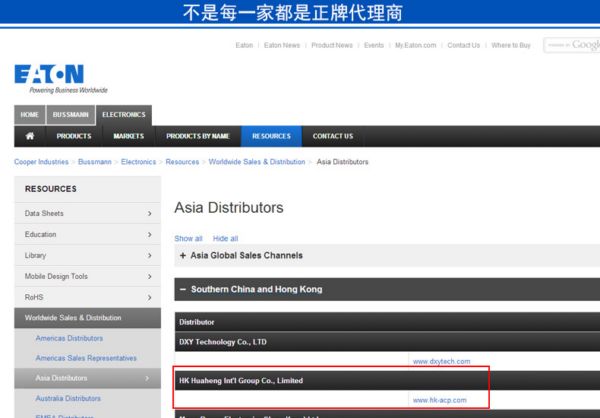Open Events link
This screenshot has height=418, width=600.
(374, 45)
